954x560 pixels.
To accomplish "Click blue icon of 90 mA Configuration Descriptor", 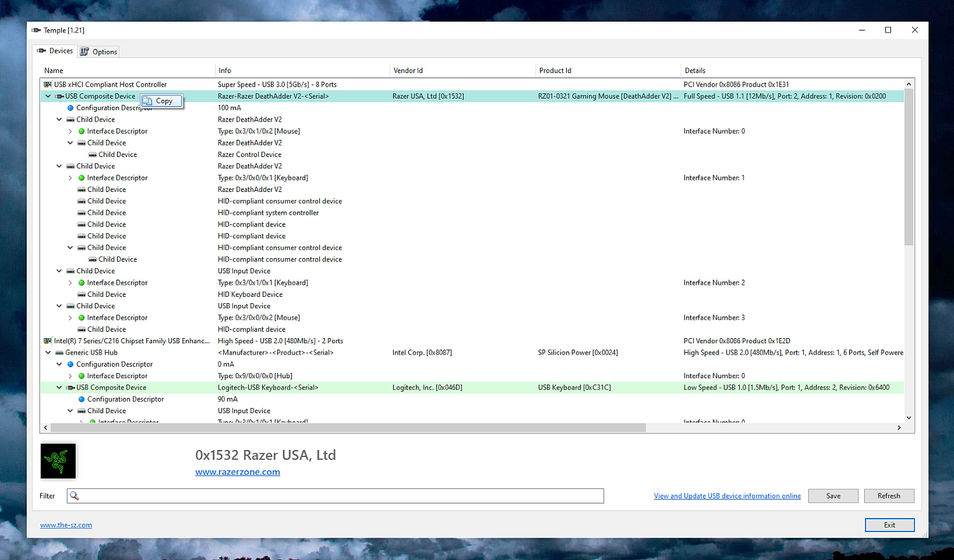I will [81, 399].
